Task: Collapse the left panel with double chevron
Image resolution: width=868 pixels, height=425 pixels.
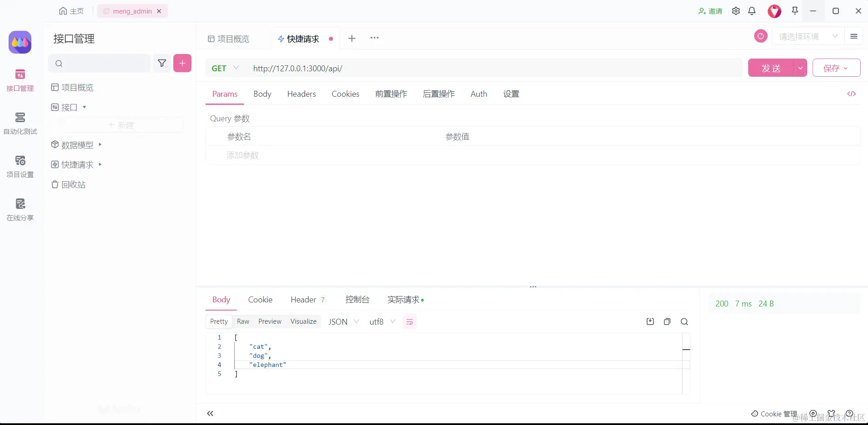Action: (210, 413)
